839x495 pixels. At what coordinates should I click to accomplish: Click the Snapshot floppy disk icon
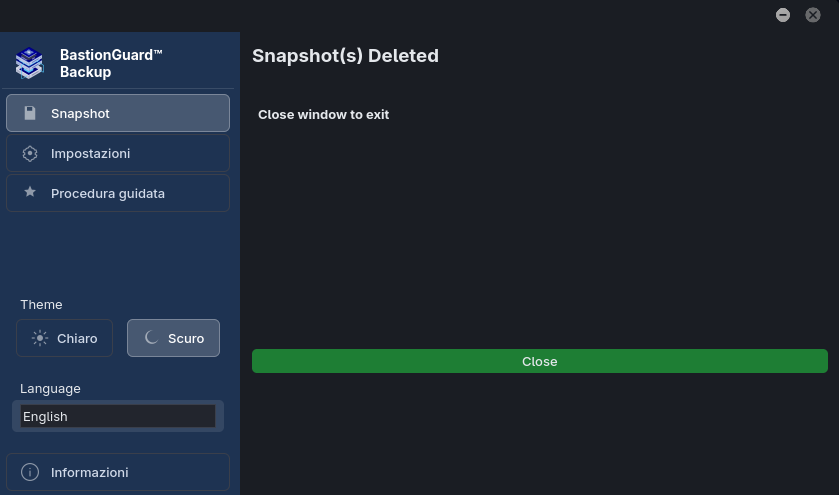[x=30, y=113]
